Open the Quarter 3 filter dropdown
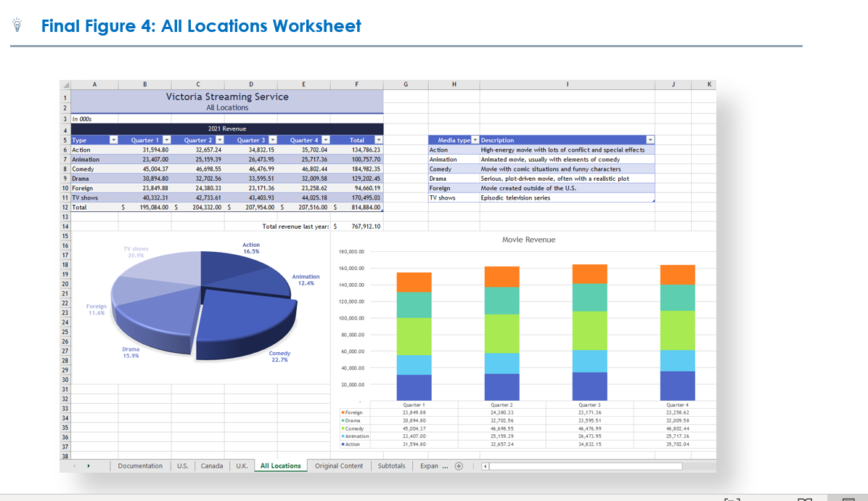Viewport: 868px width, 501px height. click(273, 140)
